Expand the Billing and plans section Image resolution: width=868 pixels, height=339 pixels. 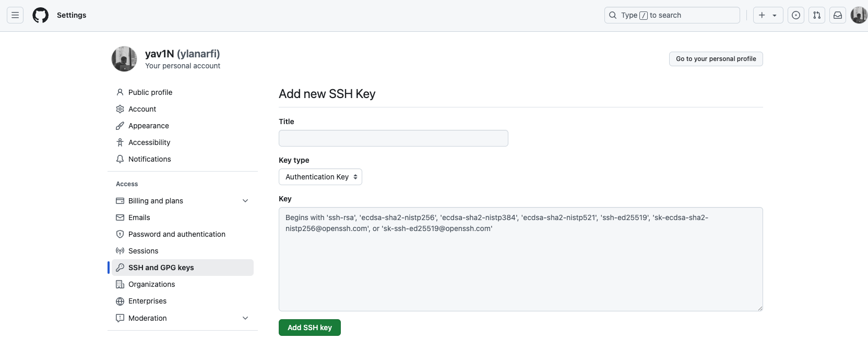[245, 200]
